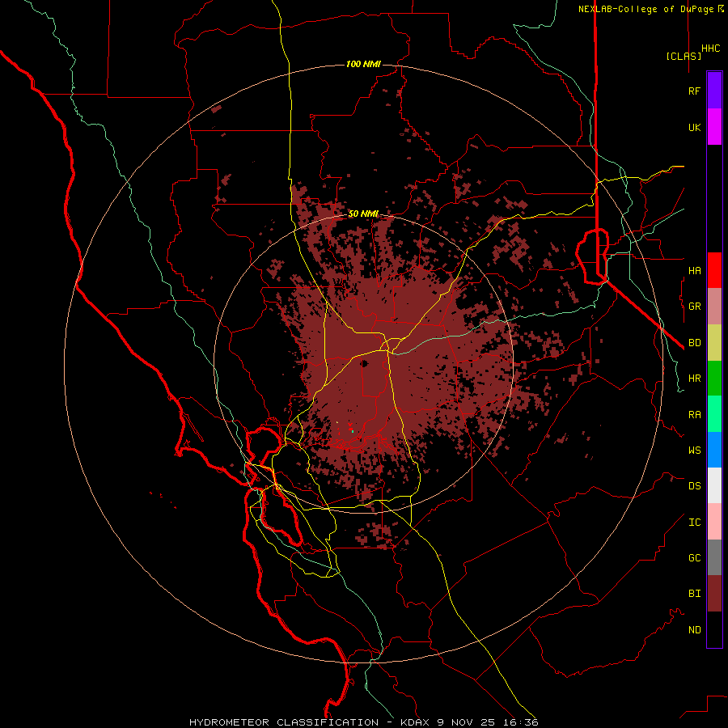The width and height of the screenshot is (728, 728).
Task: Click the black radar site hole at center
Action: (x=365, y=363)
